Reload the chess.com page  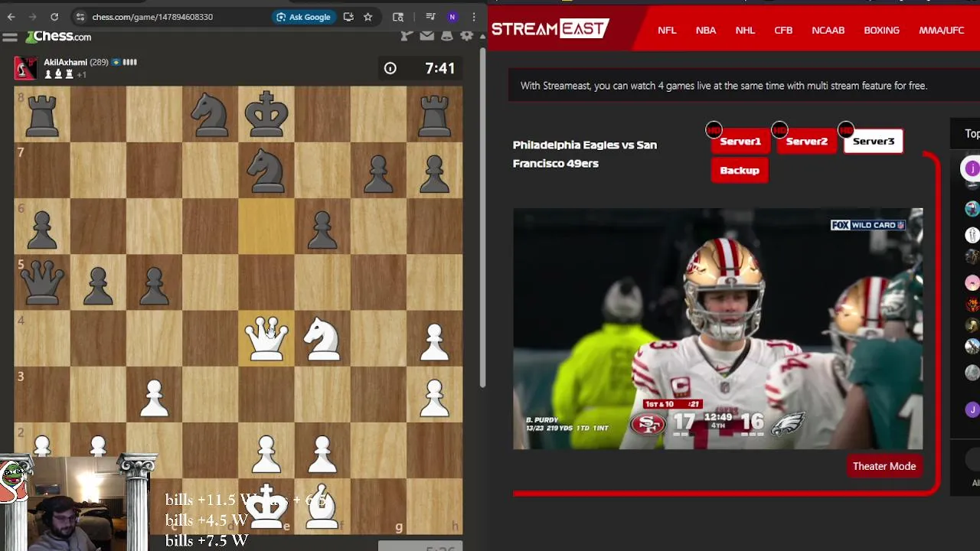pyautogui.click(x=54, y=17)
